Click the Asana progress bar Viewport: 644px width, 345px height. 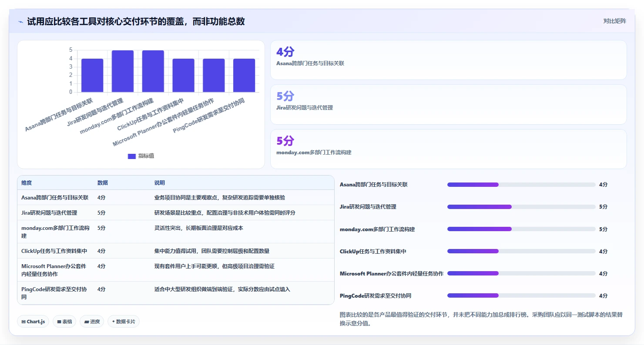point(521,185)
